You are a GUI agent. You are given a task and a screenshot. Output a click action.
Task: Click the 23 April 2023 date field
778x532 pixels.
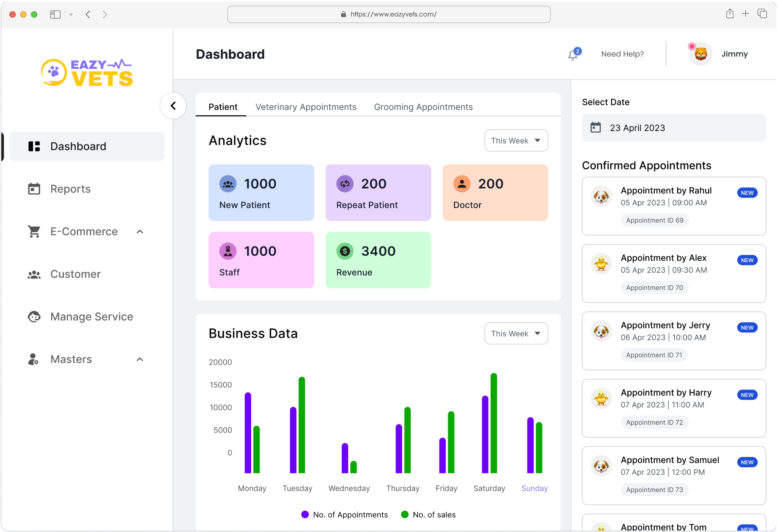[674, 128]
